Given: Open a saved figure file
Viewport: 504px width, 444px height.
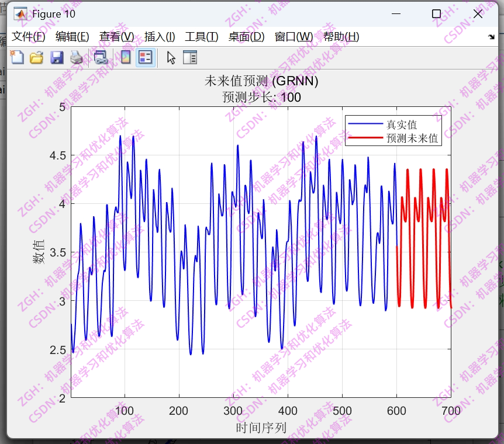Looking at the screenshot, I should pyautogui.click(x=36, y=57).
